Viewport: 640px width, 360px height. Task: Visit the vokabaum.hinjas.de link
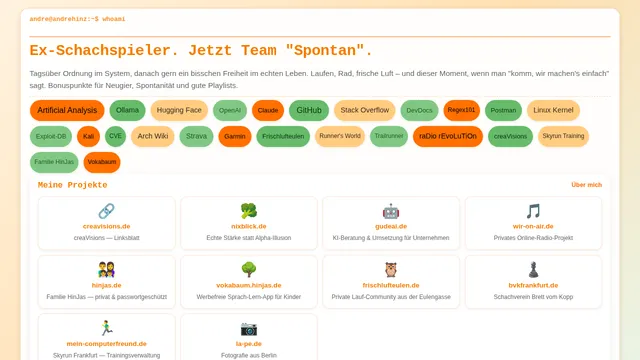click(x=249, y=285)
